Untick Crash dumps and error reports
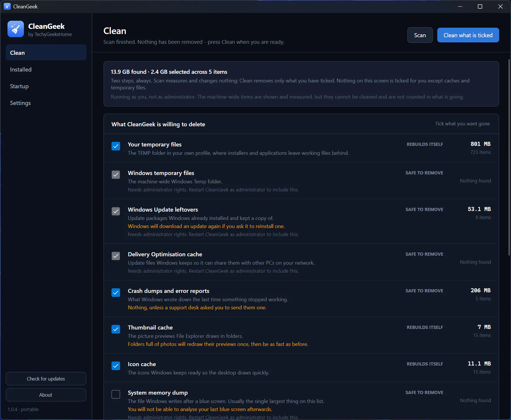This screenshot has width=511, height=420. 116,293
